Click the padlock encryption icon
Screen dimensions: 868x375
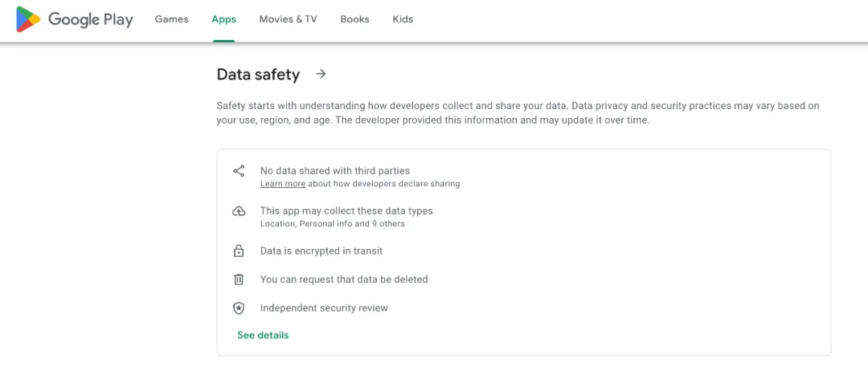pos(239,251)
